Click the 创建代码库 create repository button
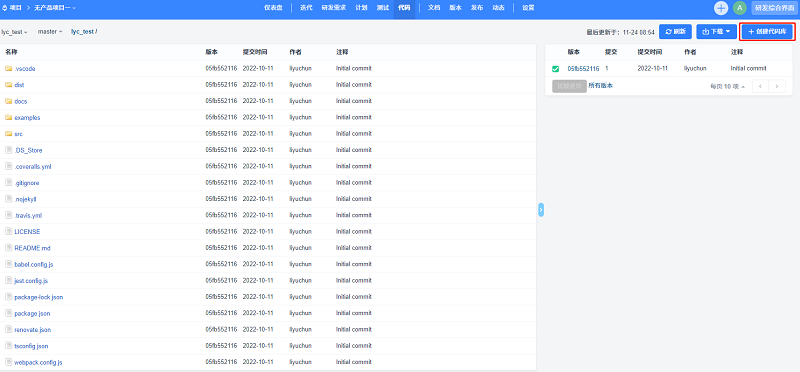The width and height of the screenshot is (800, 372). coord(767,32)
